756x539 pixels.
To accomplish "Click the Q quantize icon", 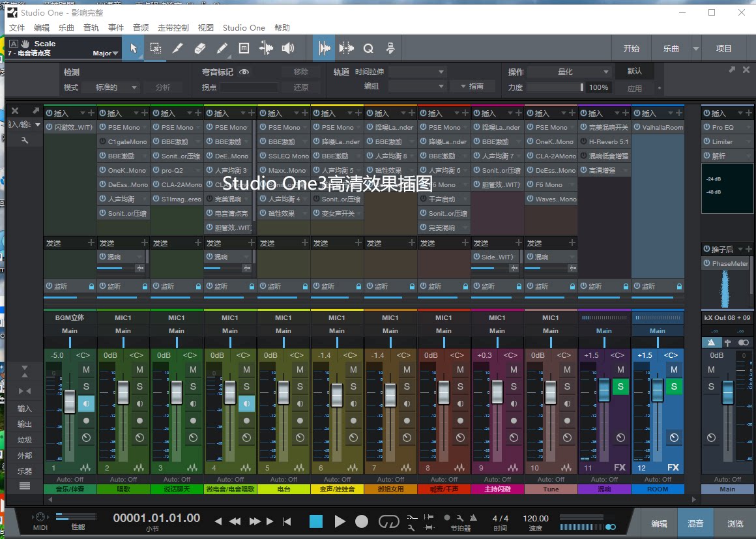I will point(368,48).
